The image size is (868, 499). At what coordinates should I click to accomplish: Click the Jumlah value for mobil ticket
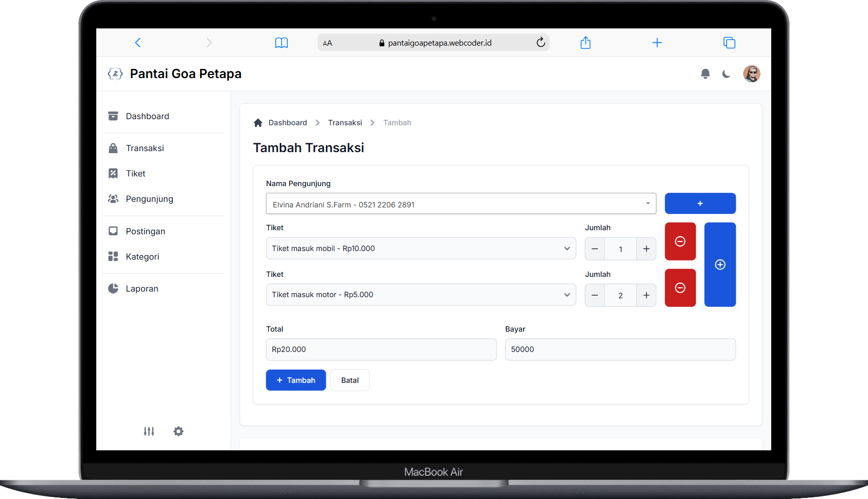[621, 249]
